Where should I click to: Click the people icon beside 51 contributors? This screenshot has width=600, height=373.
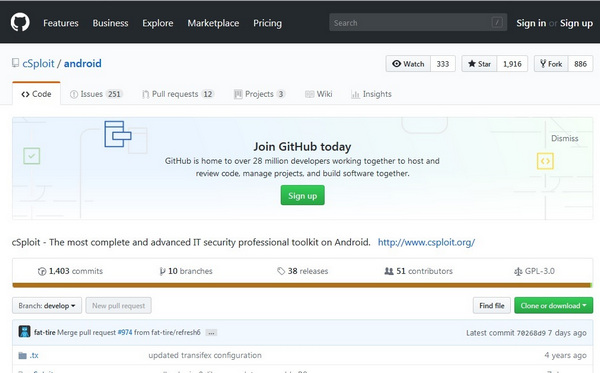coord(389,271)
